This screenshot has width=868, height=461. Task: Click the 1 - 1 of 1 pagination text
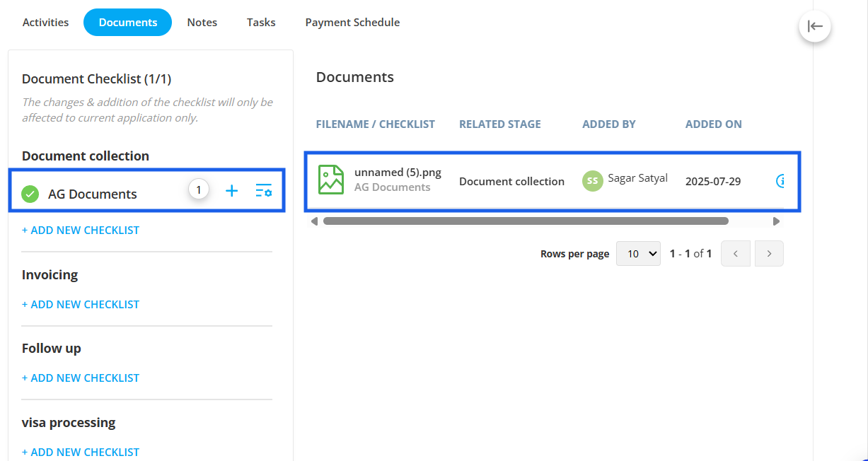[x=690, y=253]
